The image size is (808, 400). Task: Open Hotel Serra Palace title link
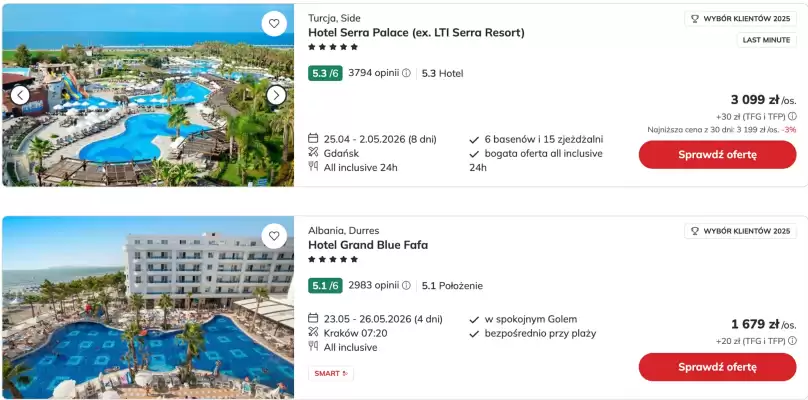416,33
